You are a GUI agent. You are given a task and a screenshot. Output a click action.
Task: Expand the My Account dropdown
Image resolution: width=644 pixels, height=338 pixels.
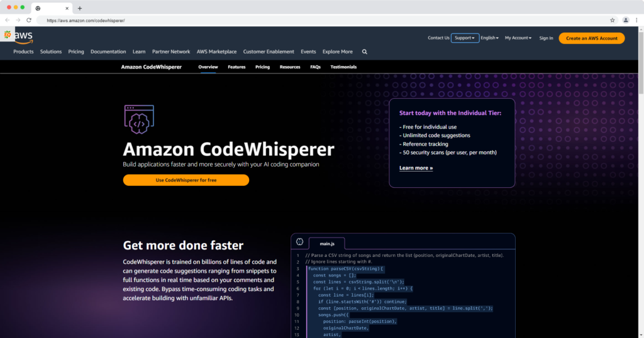tap(518, 38)
